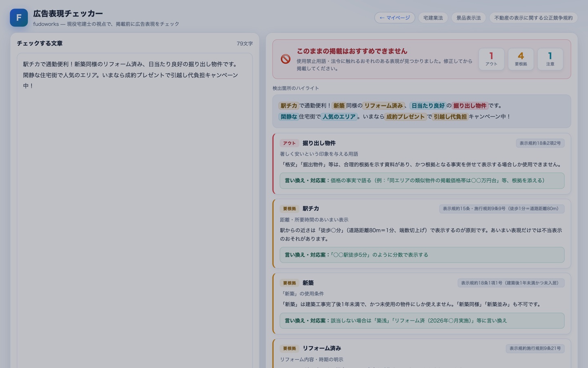Click the アウト count stat box
The image size is (588, 368).
coord(491,59)
